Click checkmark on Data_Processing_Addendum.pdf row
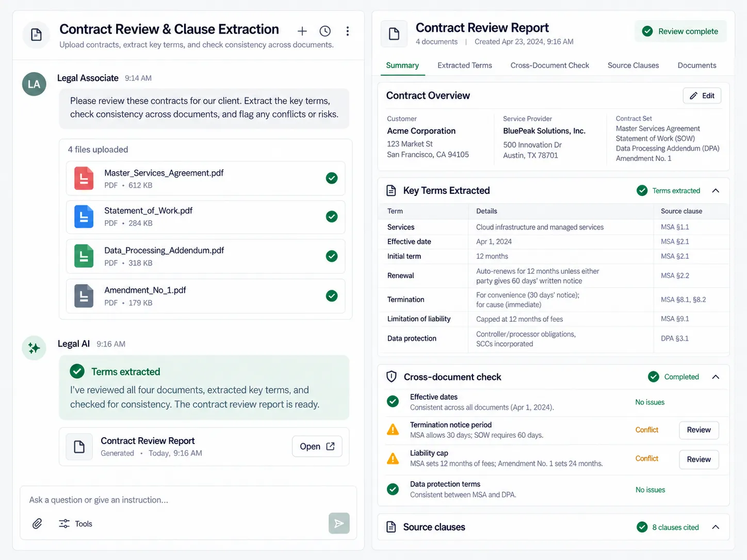 point(332,256)
